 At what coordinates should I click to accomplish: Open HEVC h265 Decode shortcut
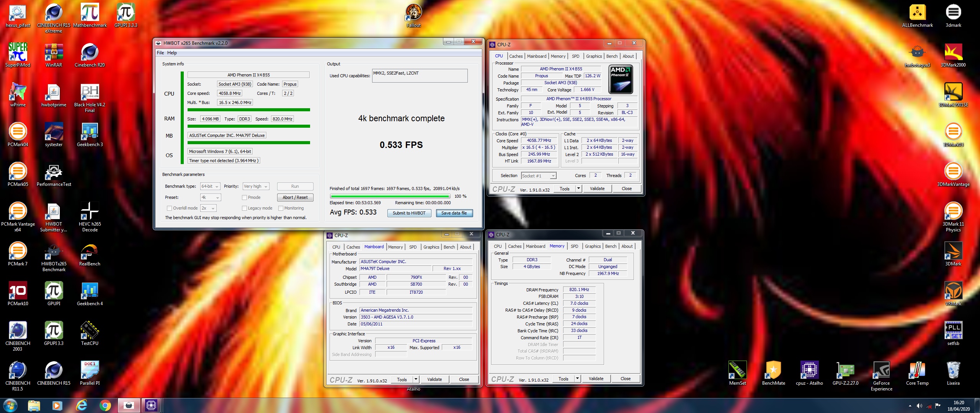tap(90, 217)
